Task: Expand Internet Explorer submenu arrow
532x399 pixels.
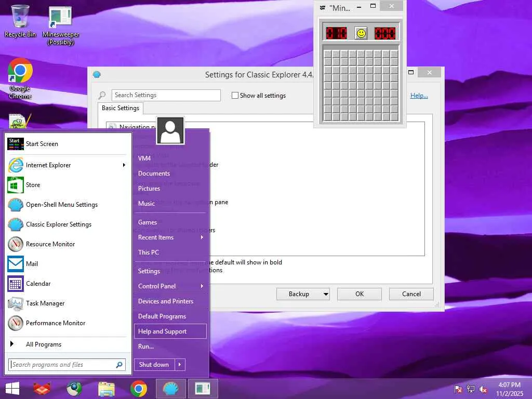Action: pyautogui.click(x=124, y=165)
